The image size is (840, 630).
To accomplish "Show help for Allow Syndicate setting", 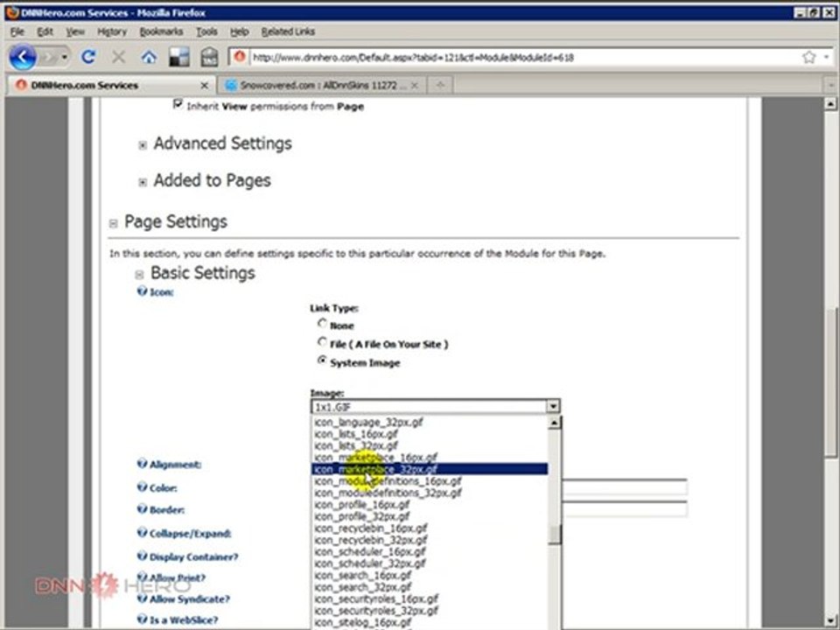I will (x=142, y=598).
